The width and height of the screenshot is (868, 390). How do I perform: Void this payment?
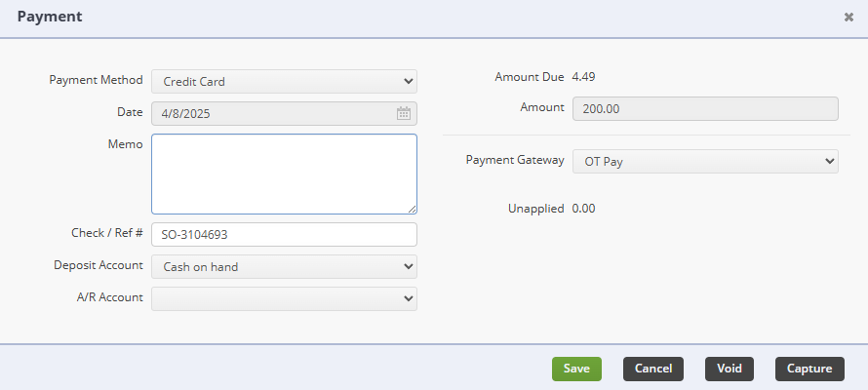[730, 369]
